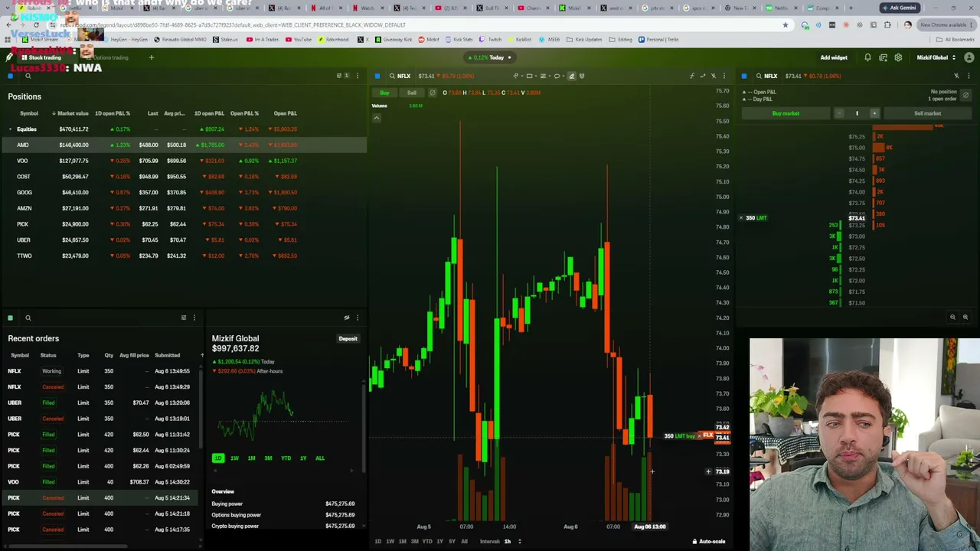Click the blue link-color square on ladder
This screenshot has width=980, height=551.
click(744, 76)
